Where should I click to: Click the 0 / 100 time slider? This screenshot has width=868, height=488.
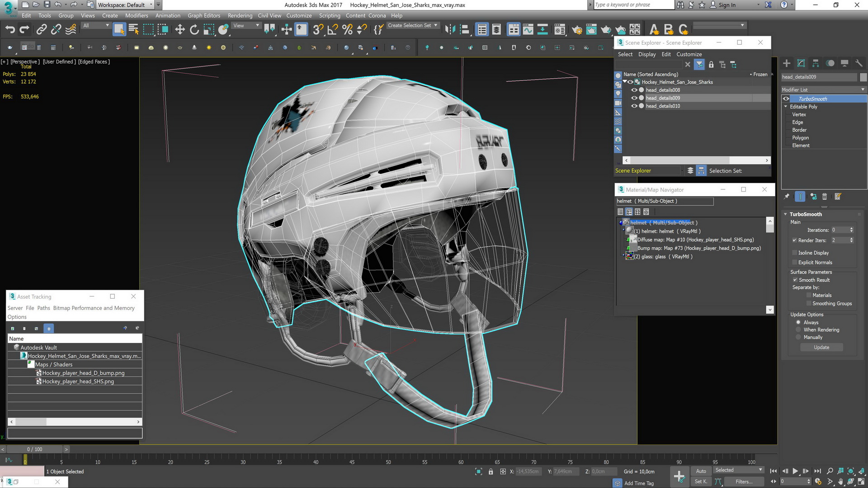[x=35, y=449]
